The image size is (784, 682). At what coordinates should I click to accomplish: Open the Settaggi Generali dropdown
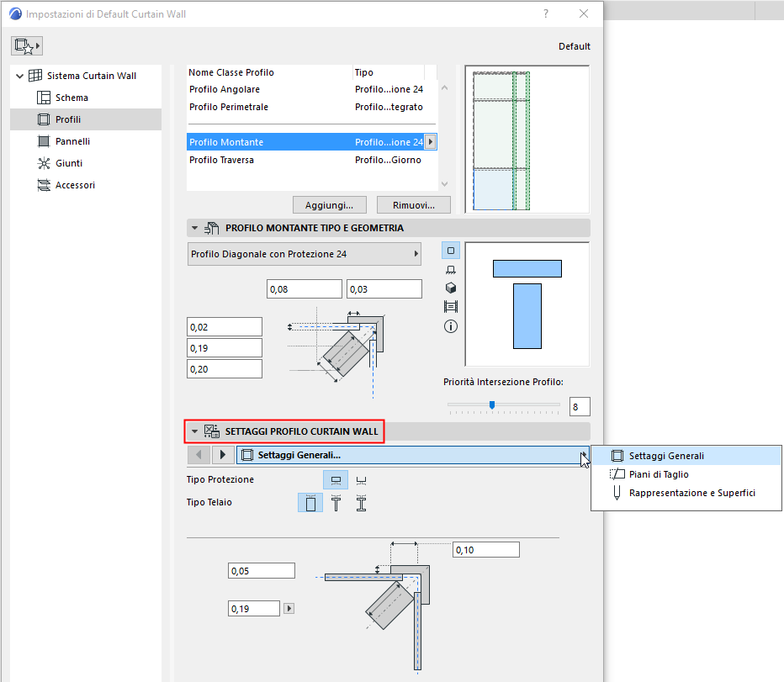coord(584,454)
